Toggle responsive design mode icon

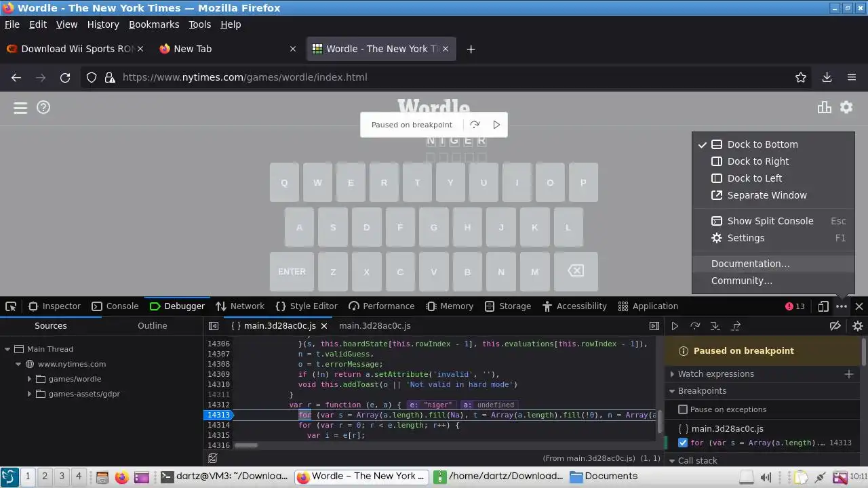[823, 306]
